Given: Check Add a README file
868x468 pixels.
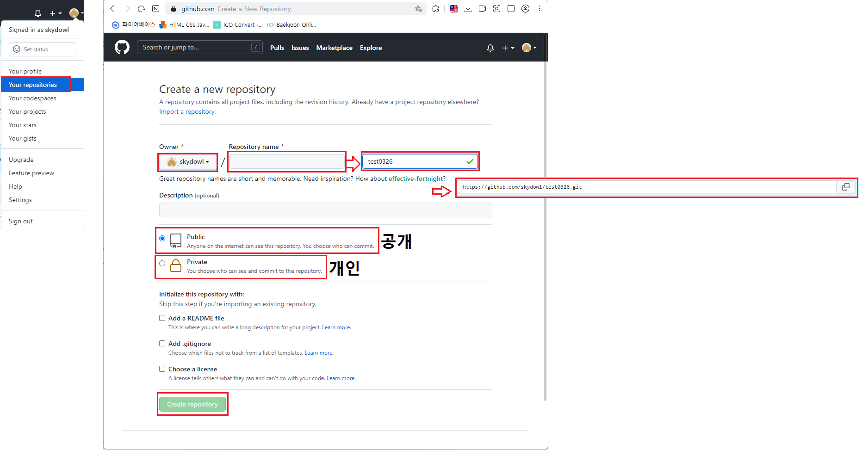Looking at the screenshot, I should pos(162,318).
